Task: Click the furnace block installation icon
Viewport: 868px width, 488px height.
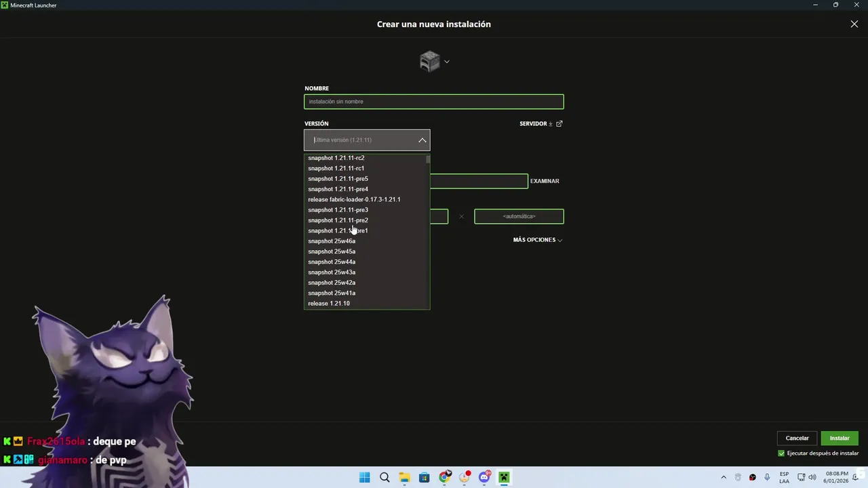Action: [x=429, y=62]
